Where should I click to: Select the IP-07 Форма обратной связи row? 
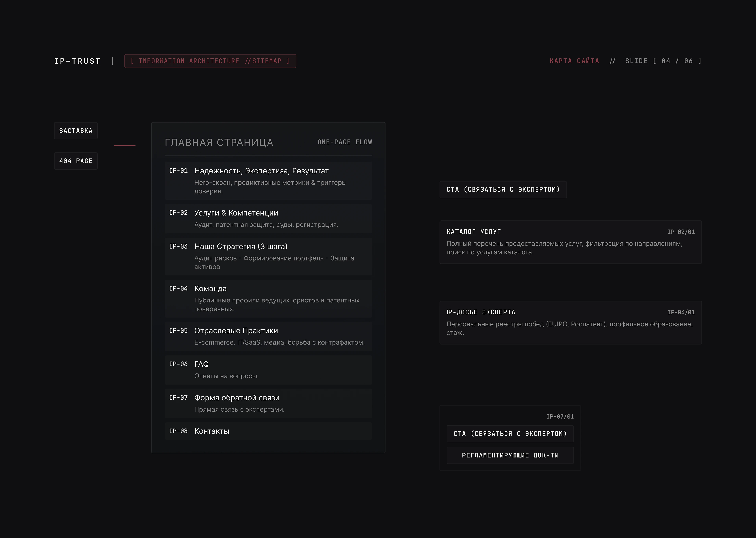coord(268,403)
